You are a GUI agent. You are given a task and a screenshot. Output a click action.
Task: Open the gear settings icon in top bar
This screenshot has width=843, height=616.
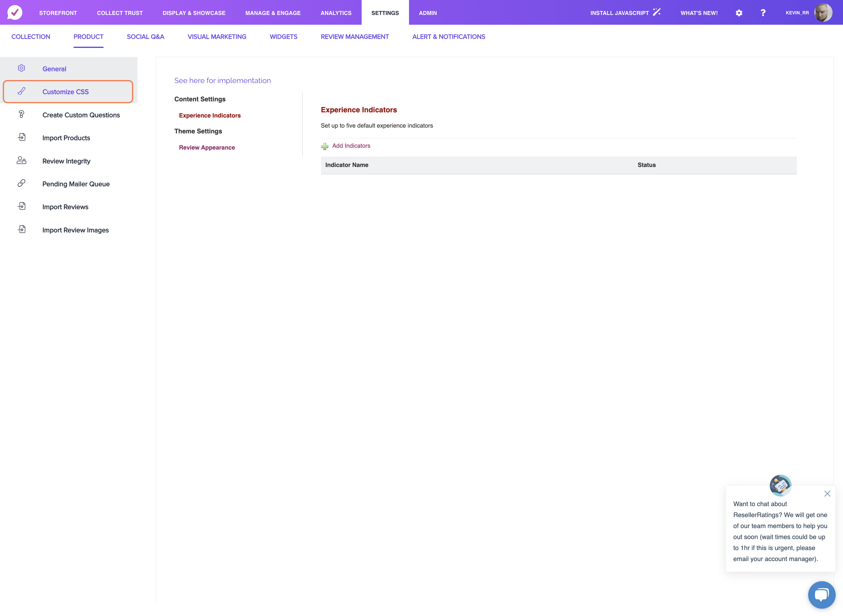(739, 13)
